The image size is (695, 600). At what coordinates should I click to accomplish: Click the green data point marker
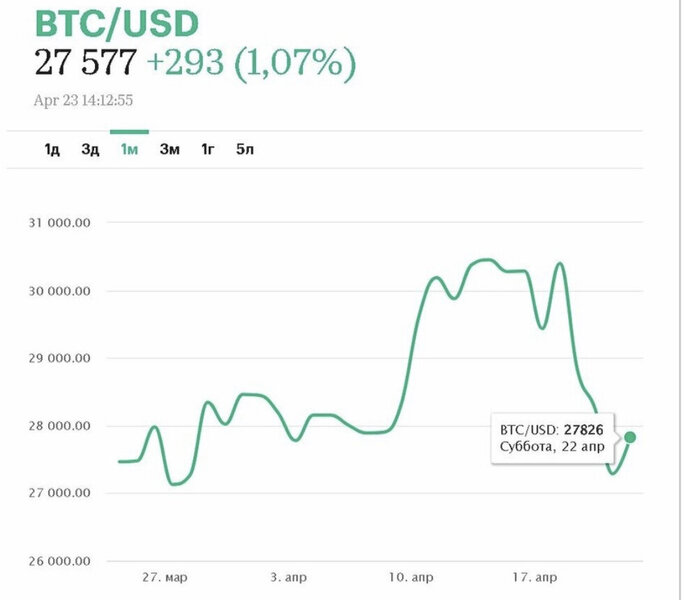pyautogui.click(x=631, y=437)
